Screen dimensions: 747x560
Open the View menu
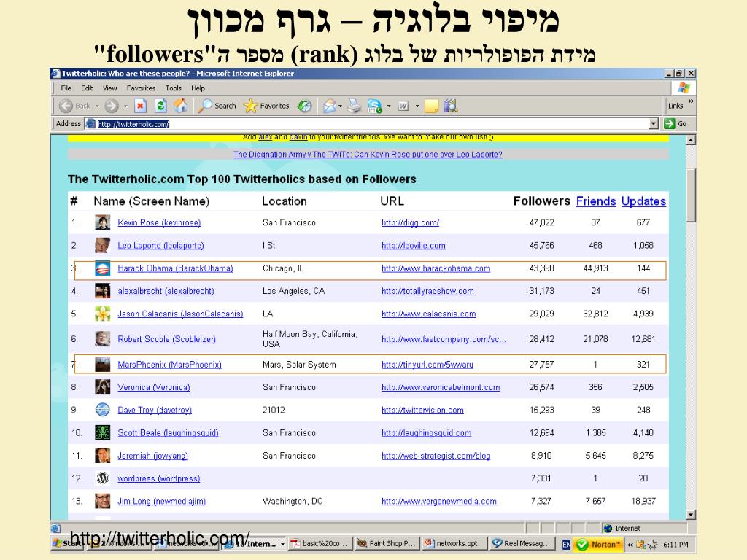(109, 88)
